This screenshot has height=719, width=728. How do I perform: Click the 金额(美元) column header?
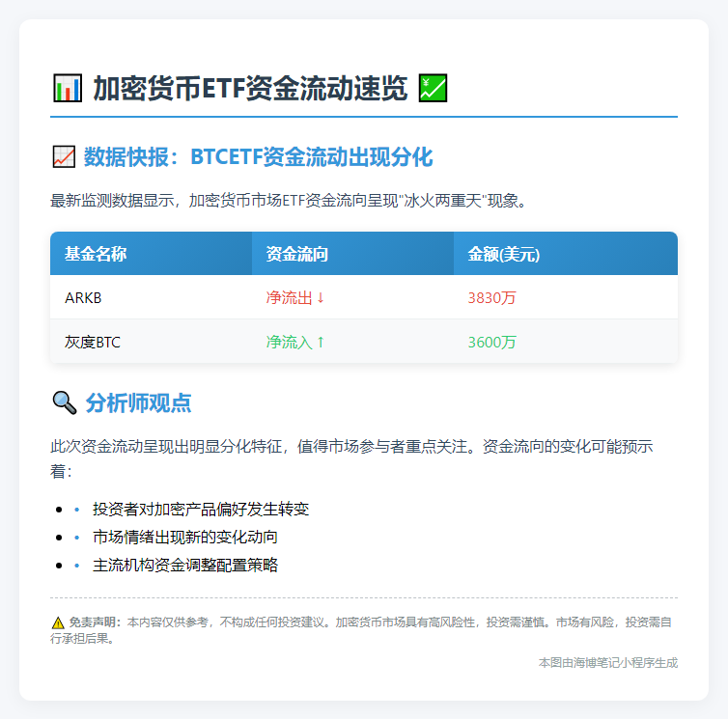coord(566,254)
